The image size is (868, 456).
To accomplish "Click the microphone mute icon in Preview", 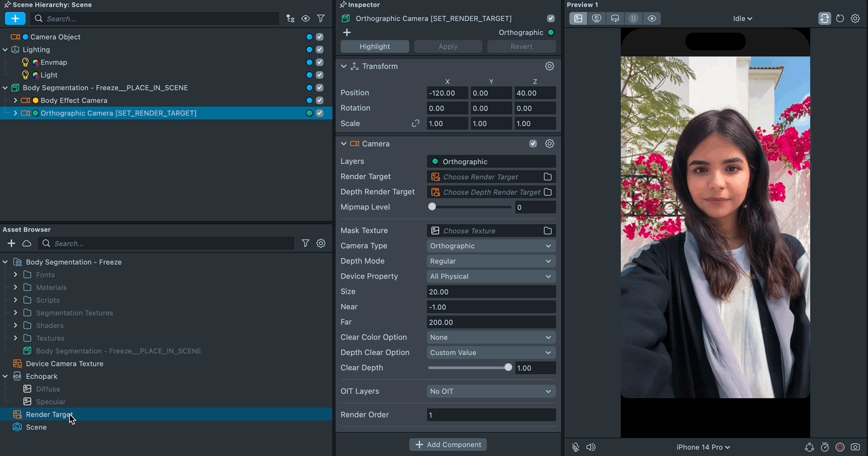I will click(575, 447).
